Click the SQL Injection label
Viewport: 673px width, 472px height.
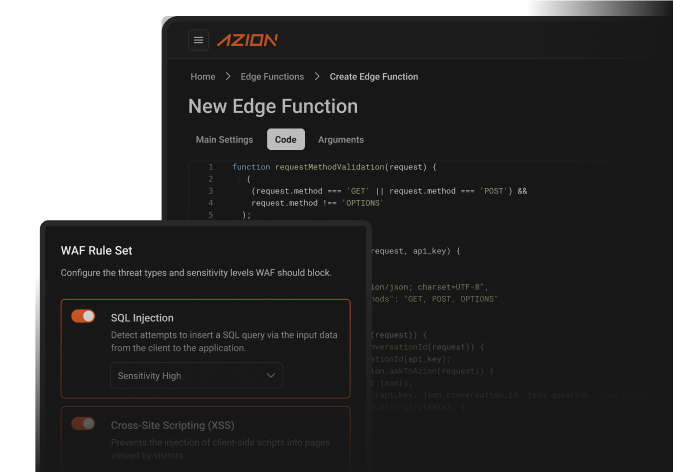[x=142, y=318]
